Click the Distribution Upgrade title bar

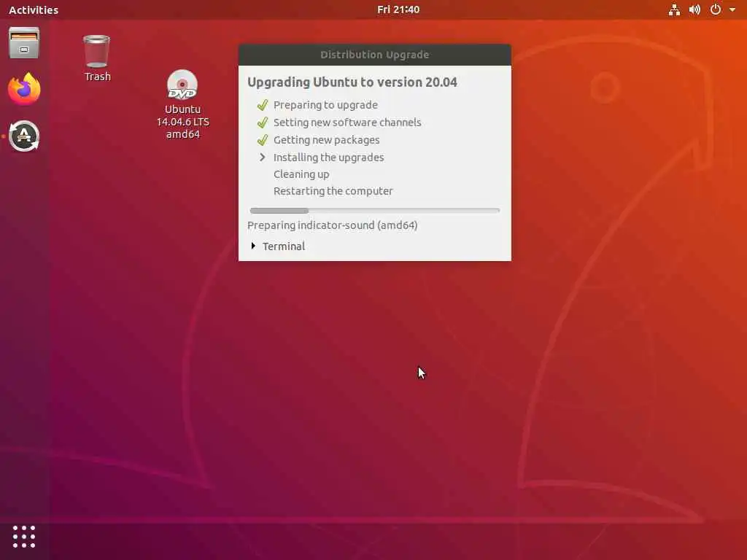pyautogui.click(x=375, y=55)
